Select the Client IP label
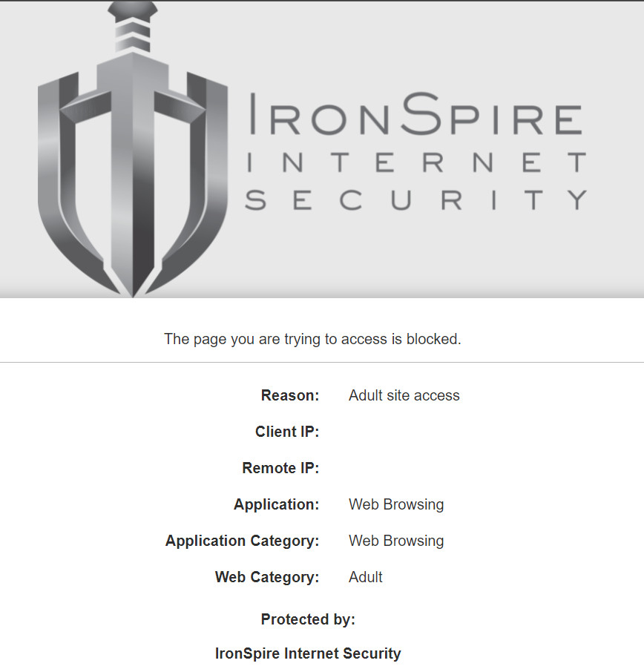The width and height of the screenshot is (644, 669). [286, 432]
